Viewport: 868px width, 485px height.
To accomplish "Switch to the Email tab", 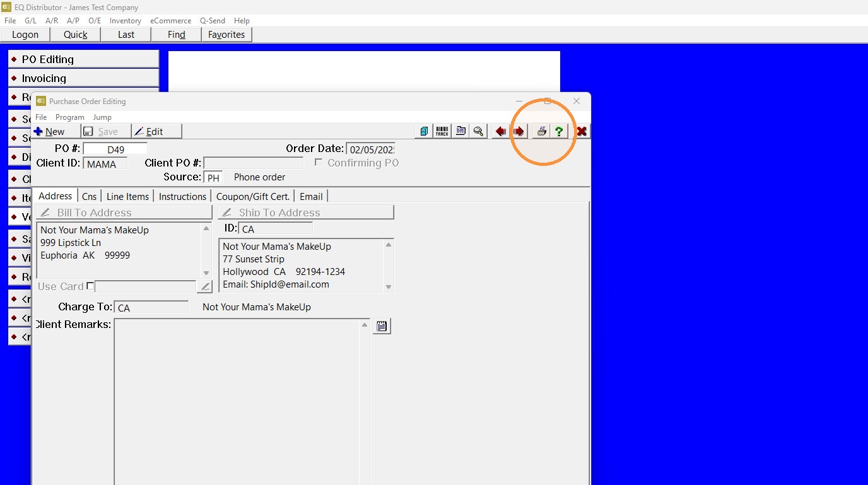I will pyautogui.click(x=311, y=197).
